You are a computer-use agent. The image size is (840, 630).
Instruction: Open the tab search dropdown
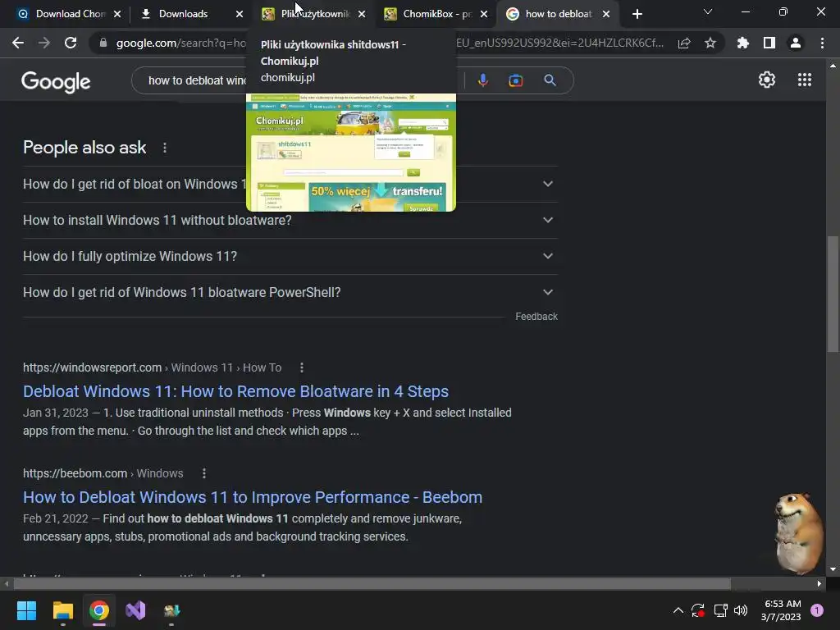click(x=708, y=11)
